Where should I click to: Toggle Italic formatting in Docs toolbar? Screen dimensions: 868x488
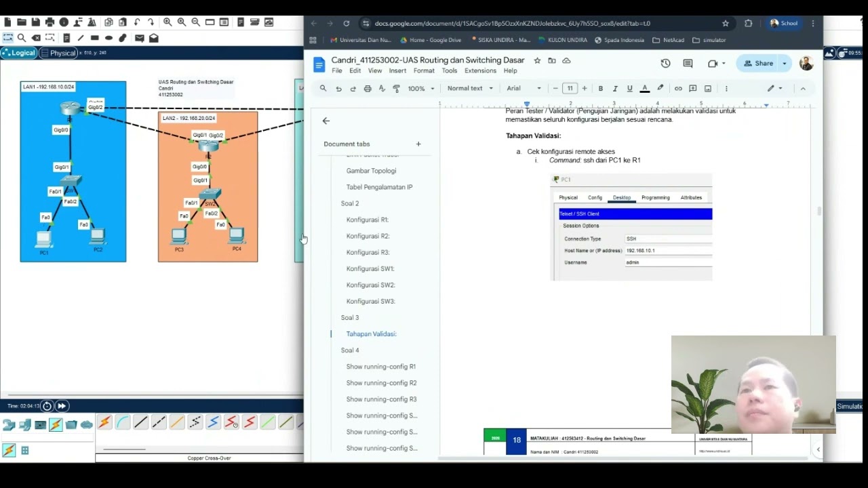coord(615,88)
